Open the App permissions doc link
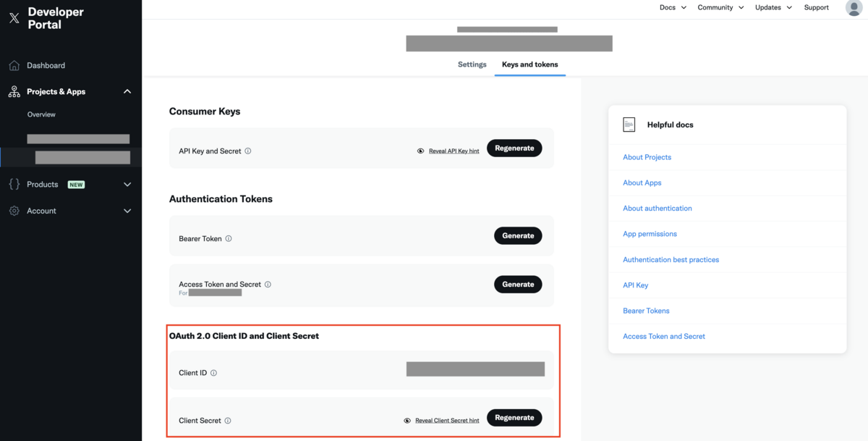Viewport: 868px width, 441px height. 650,234
